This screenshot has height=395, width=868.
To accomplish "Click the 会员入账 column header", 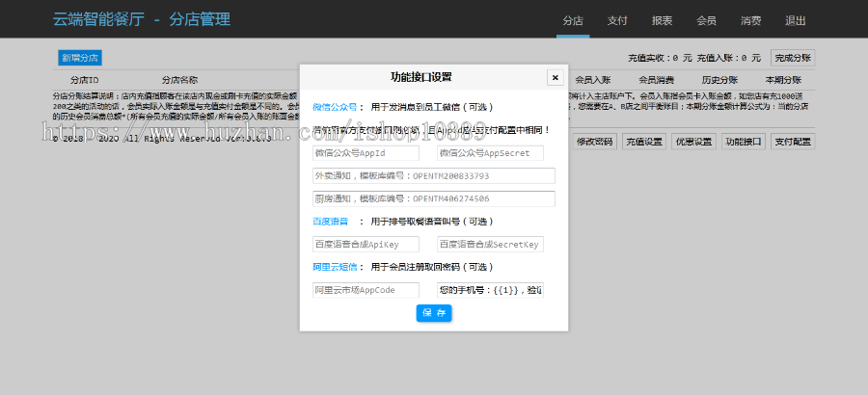I will (593, 80).
